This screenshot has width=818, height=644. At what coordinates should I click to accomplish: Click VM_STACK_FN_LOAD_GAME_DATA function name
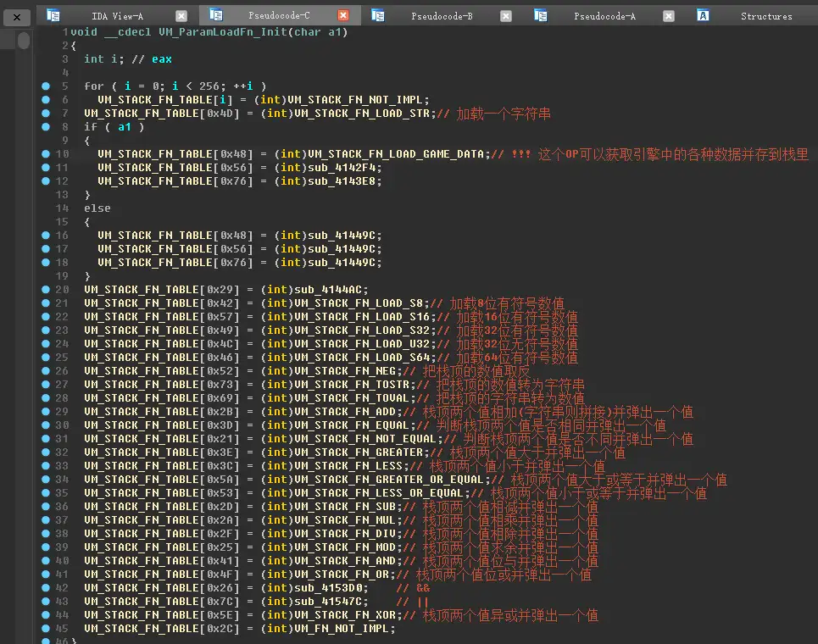click(398, 154)
